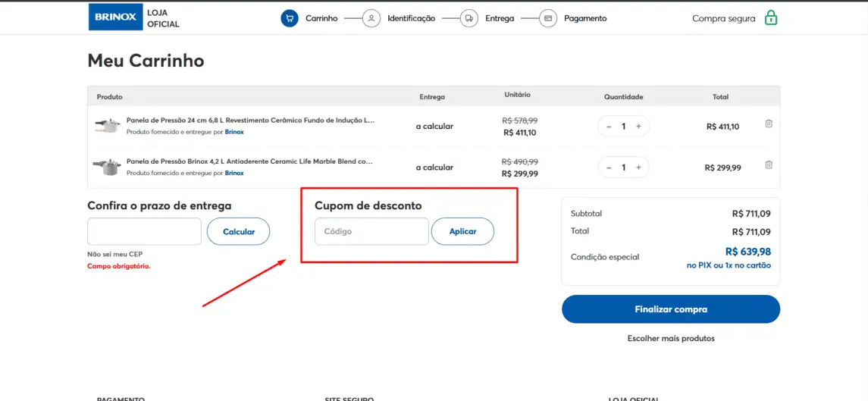The width and height of the screenshot is (868, 401).
Task: Click the Unitário column header
Action: coord(518,95)
